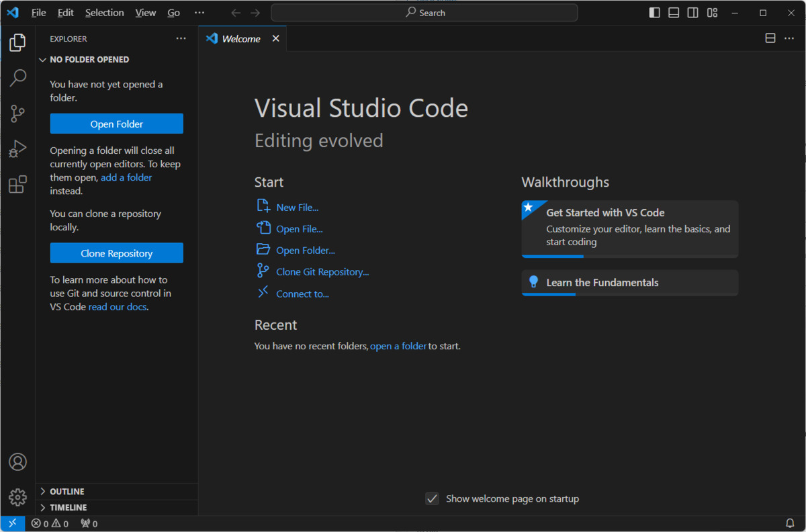
Task: Open the Accounts icon near the bottom
Action: pyautogui.click(x=17, y=461)
